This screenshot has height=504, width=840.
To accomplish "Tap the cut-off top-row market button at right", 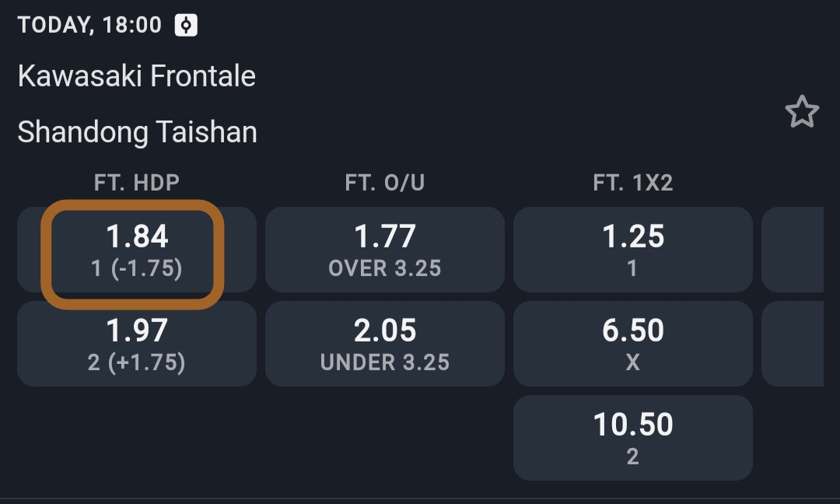I will tap(793, 249).
